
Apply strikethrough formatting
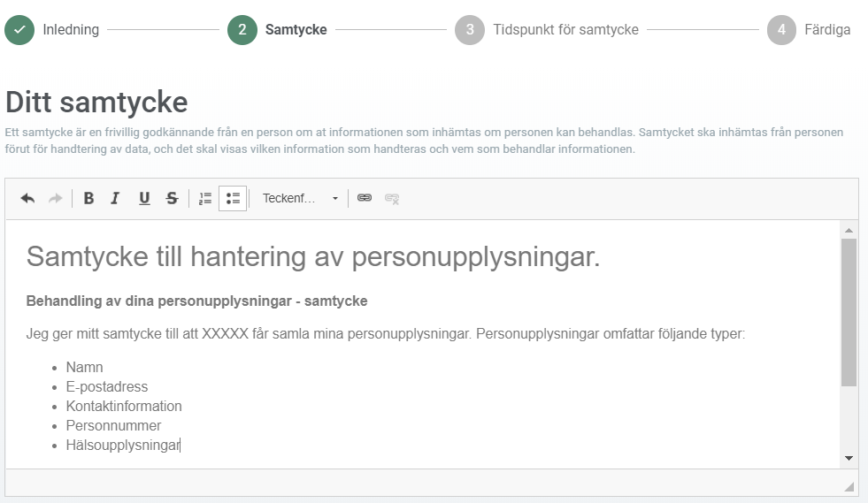tap(172, 199)
